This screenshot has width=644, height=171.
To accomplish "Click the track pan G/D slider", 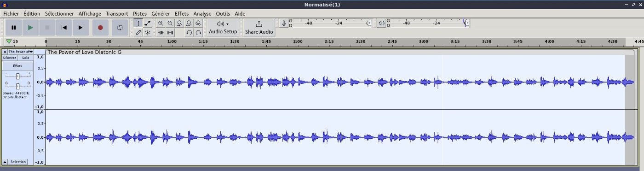I will coord(17,86).
